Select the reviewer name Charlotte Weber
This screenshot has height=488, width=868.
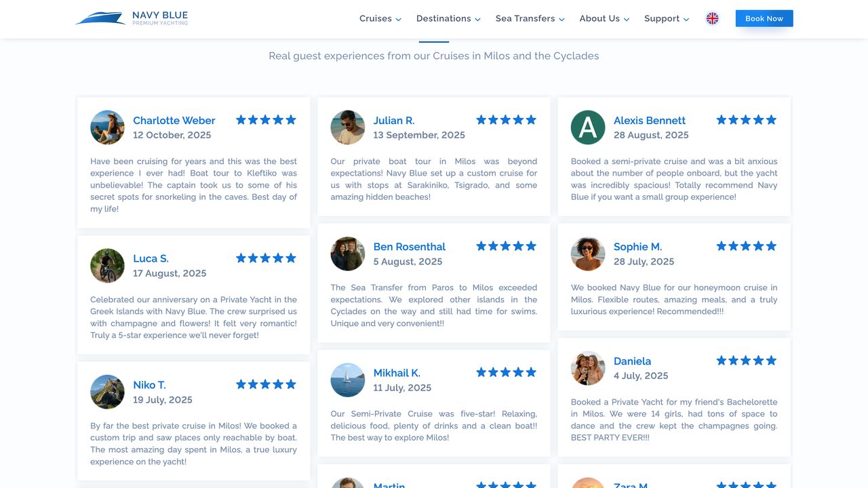(x=174, y=121)
